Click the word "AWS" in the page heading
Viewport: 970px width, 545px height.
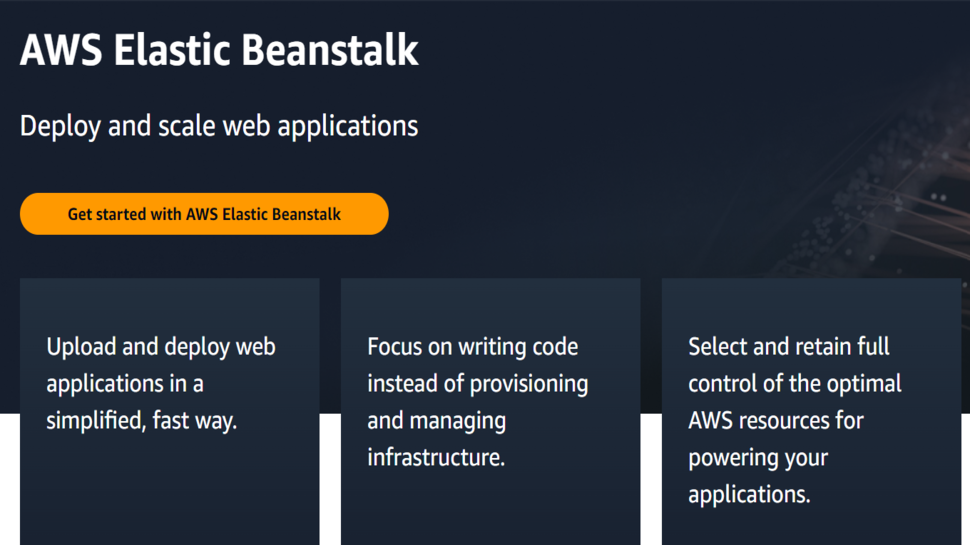tap(60, 50)
